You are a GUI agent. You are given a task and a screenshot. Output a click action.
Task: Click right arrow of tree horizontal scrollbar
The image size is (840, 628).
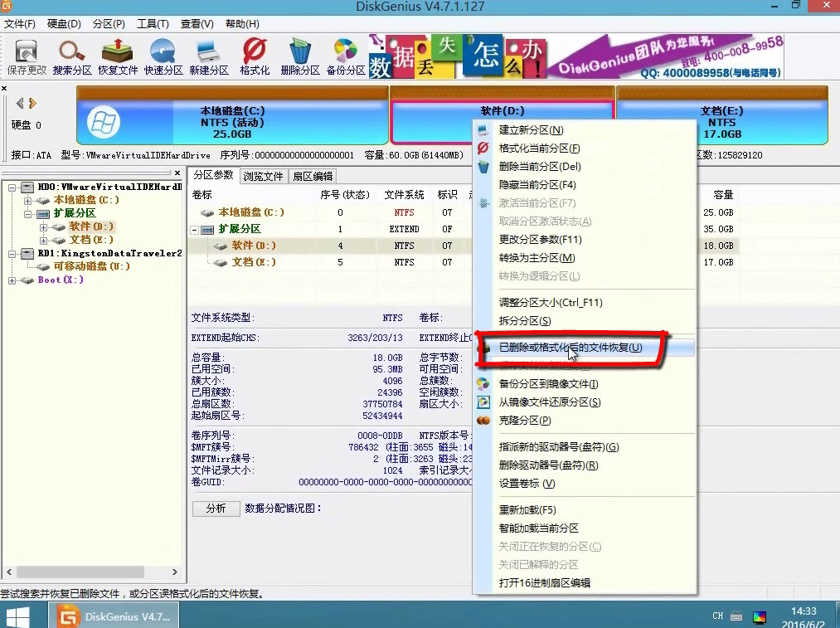coord(175,572)
